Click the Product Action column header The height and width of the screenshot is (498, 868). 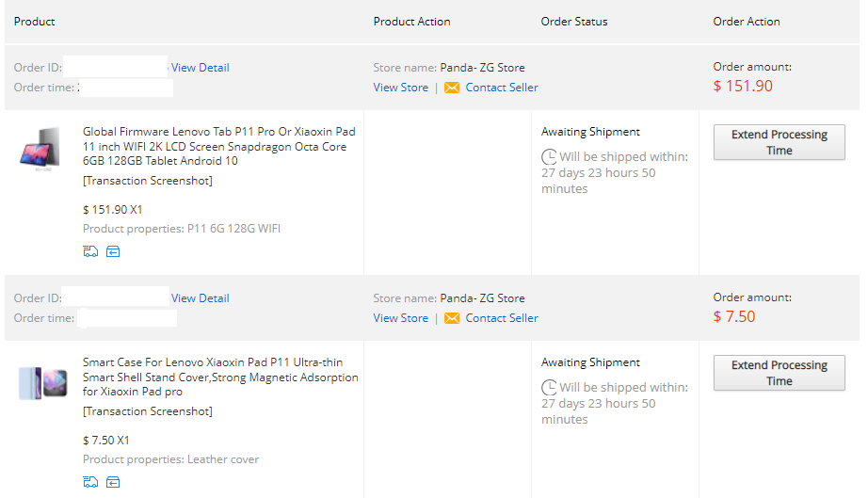pos(411,22)
